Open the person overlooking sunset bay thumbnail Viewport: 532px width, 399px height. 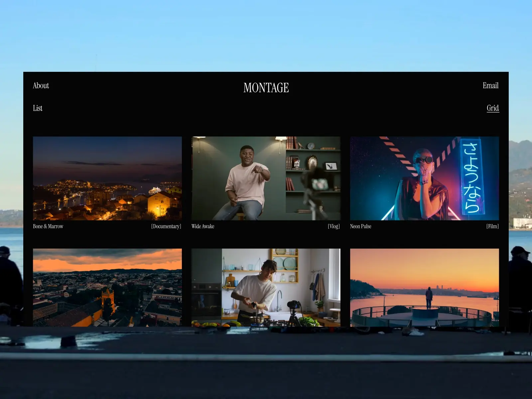pyautogui.click(x=425, y=288)
